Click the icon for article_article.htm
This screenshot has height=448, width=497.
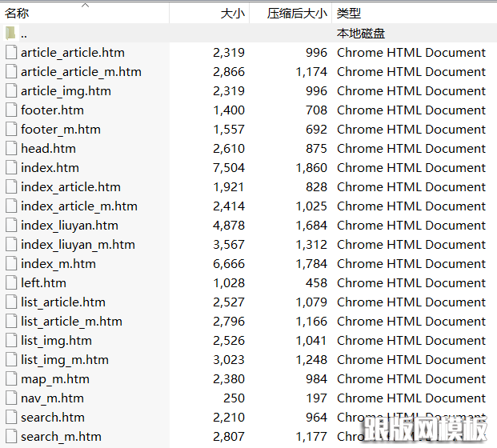10,52
